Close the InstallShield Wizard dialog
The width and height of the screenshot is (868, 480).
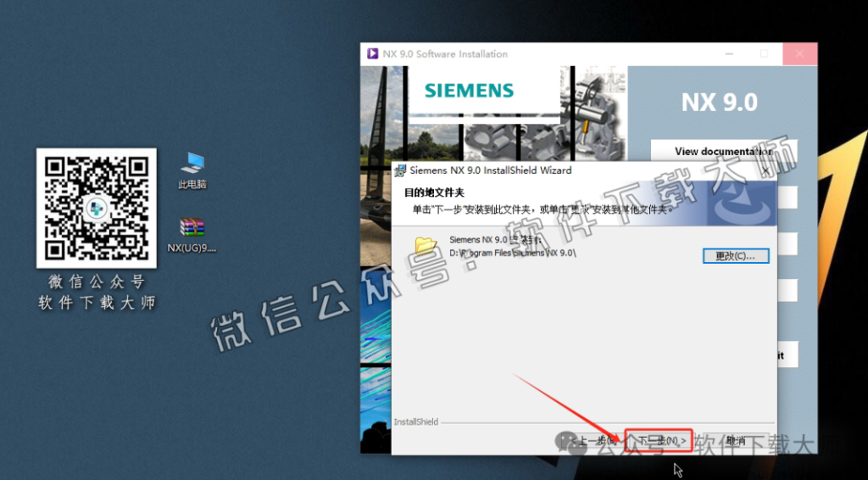click(765, 171)
